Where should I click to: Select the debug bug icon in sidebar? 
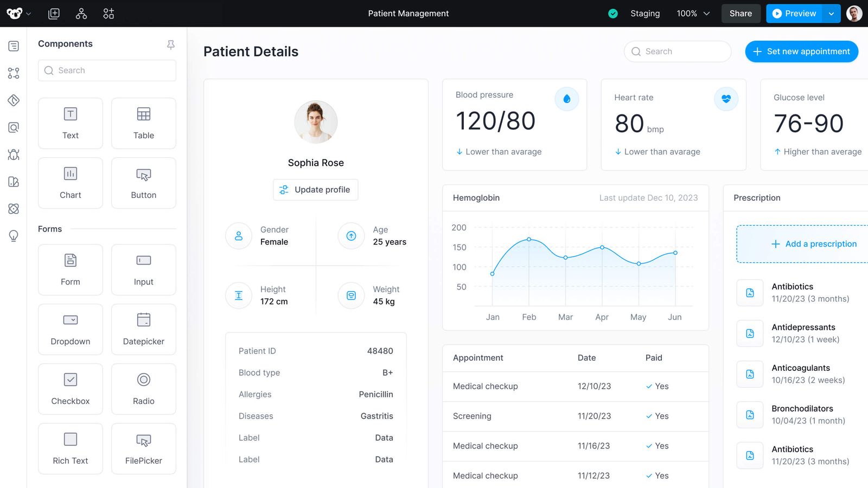click(x=13, y=155)
